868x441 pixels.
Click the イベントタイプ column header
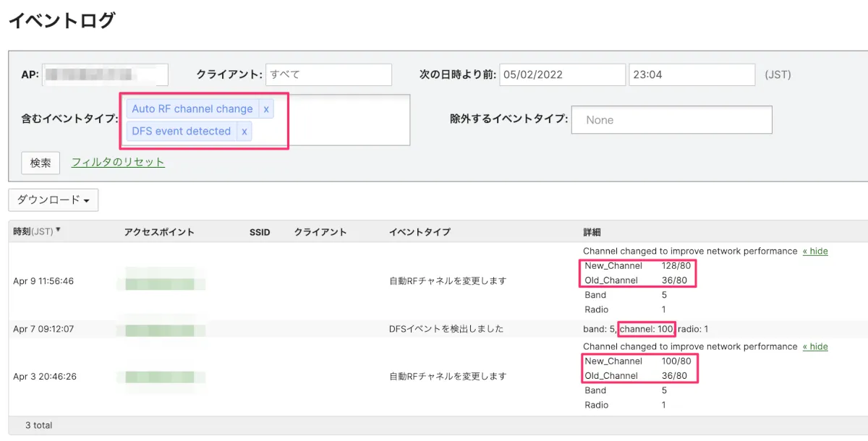(420, 232)
